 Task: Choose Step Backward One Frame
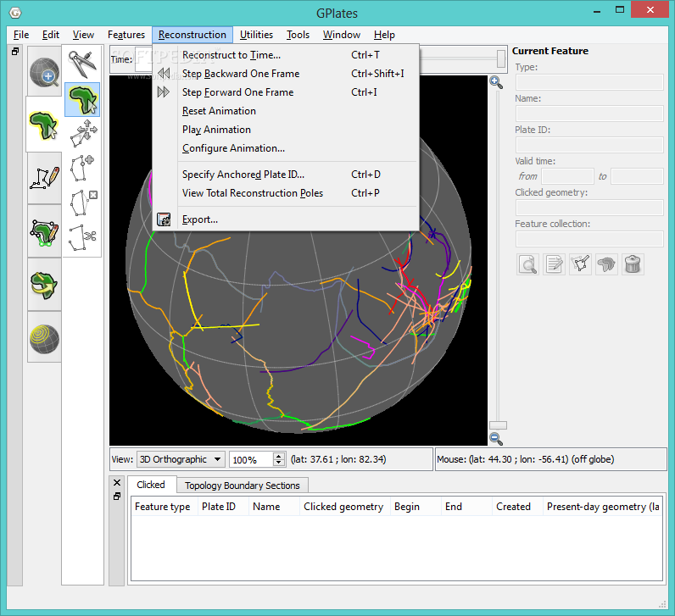[286, 74]
